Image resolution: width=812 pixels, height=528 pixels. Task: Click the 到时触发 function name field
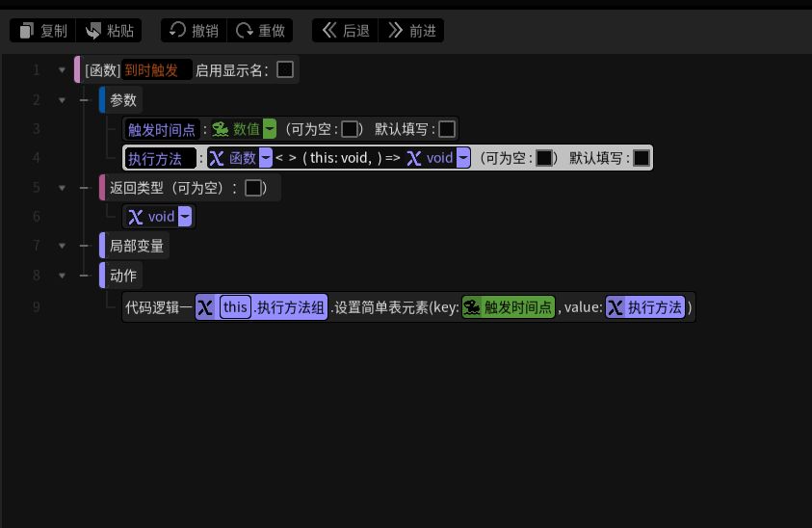(x=157, y=70)
